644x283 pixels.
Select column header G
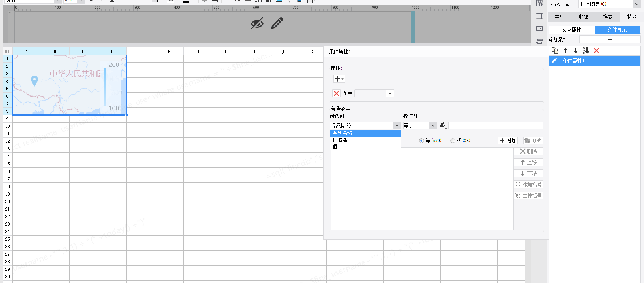[198, 51]
